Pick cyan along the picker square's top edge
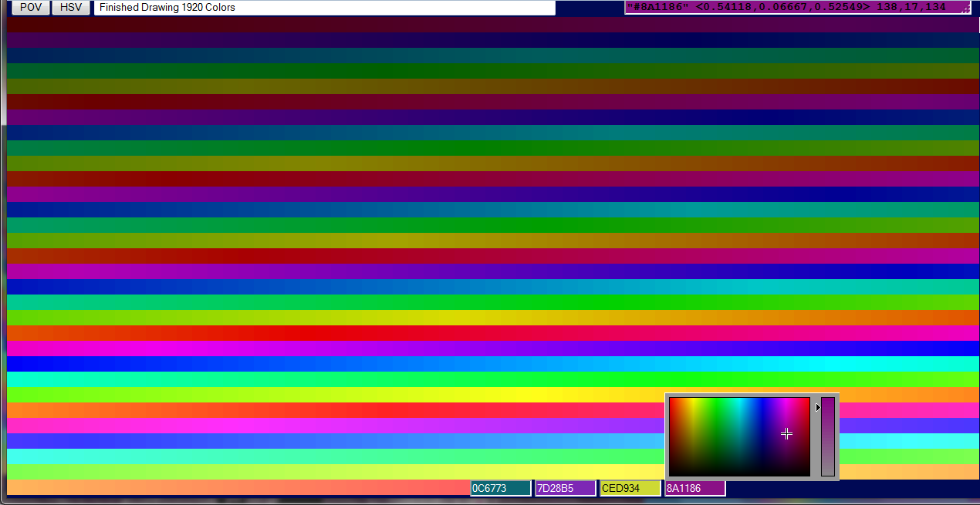The image size is (980, 505). (x=739, y=400)
